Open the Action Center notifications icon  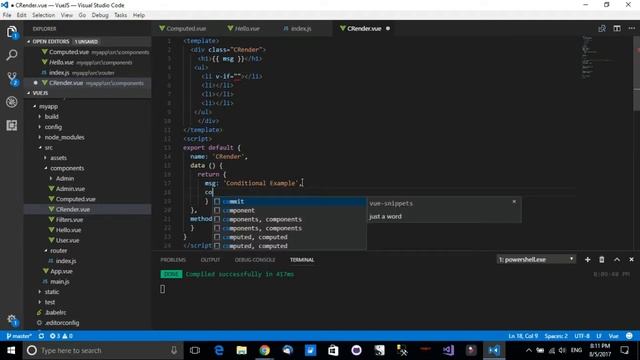click(624, 350)
